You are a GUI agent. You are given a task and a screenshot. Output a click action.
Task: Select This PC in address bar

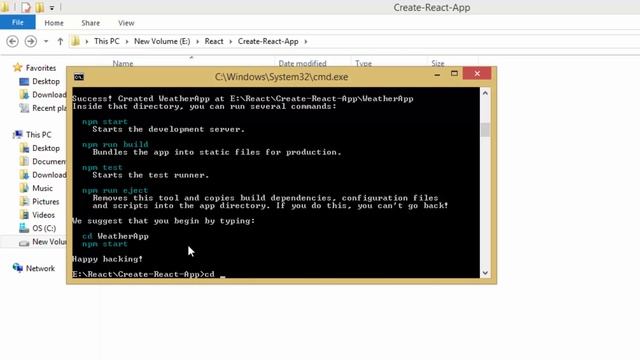tap(107, 41)
